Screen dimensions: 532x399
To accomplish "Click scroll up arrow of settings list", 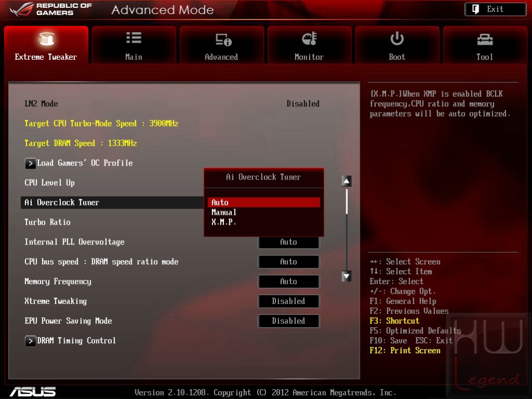I will point(346,181).
